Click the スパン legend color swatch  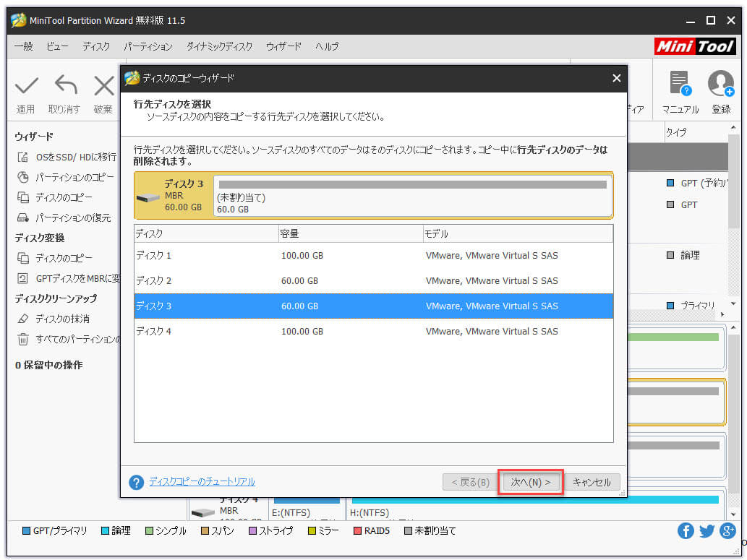pyautogui.click(x=205, y=530)
